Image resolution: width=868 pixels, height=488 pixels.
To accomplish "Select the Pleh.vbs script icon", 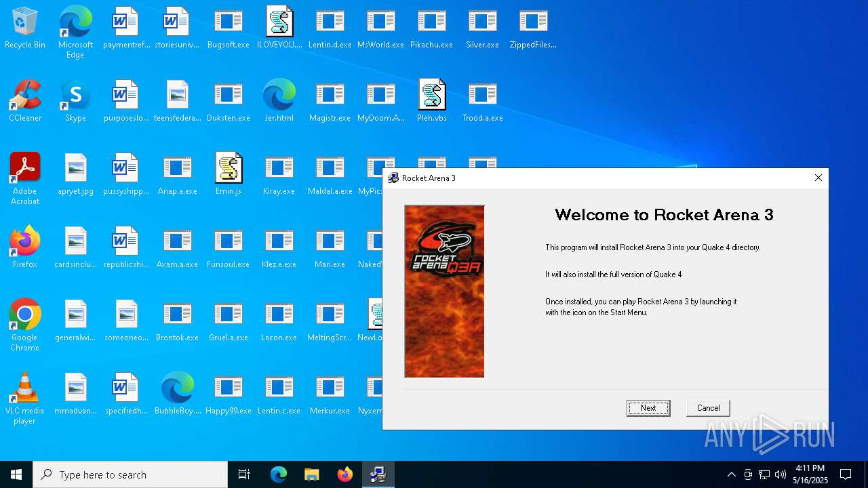I will point(431,101).
